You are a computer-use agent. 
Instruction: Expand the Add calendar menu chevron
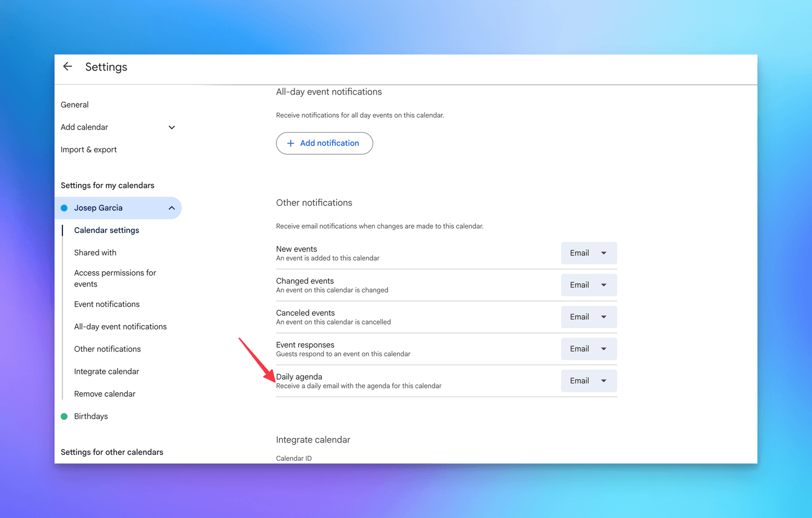171,127
